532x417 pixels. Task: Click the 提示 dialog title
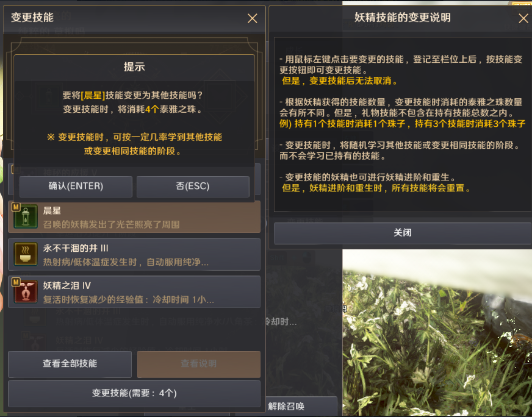(134, 67)
